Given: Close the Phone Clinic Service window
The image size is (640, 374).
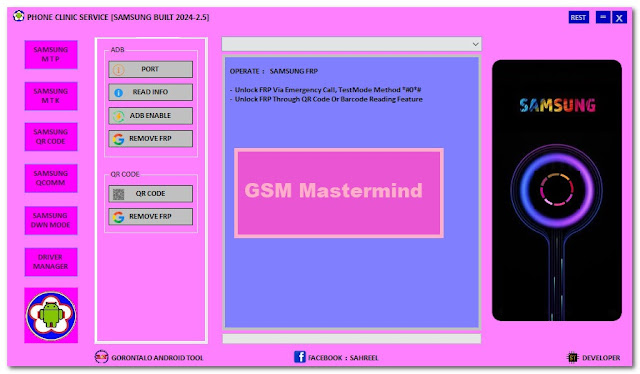Looking at the screenshot, I should point(619,18).
